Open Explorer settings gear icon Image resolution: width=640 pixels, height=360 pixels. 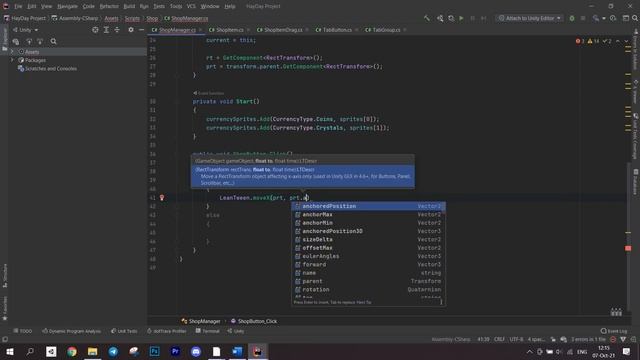tap(131, 30)
